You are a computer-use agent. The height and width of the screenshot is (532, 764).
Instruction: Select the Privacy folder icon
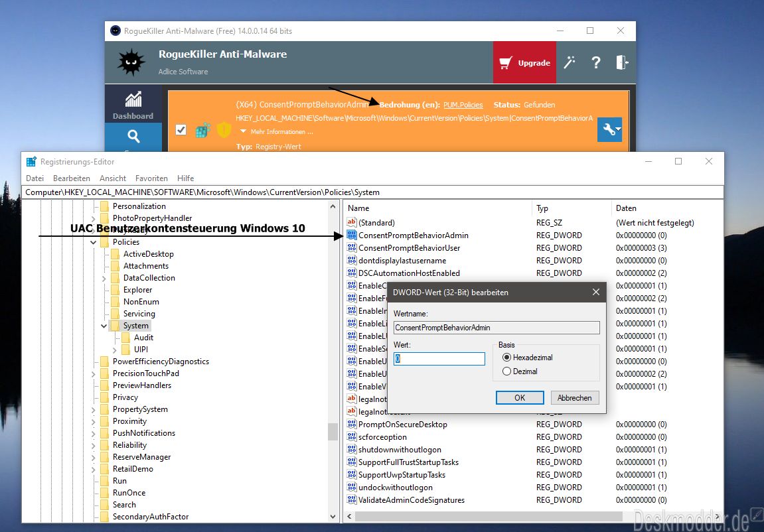click(104, 397)
